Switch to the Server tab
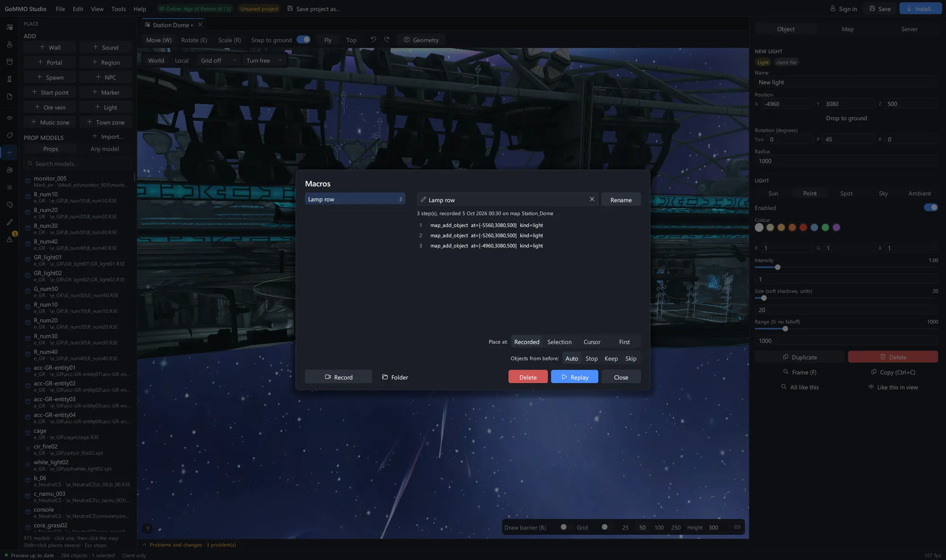Image resolution: width=946 pixels, height=560 pixels. (909, 29)
